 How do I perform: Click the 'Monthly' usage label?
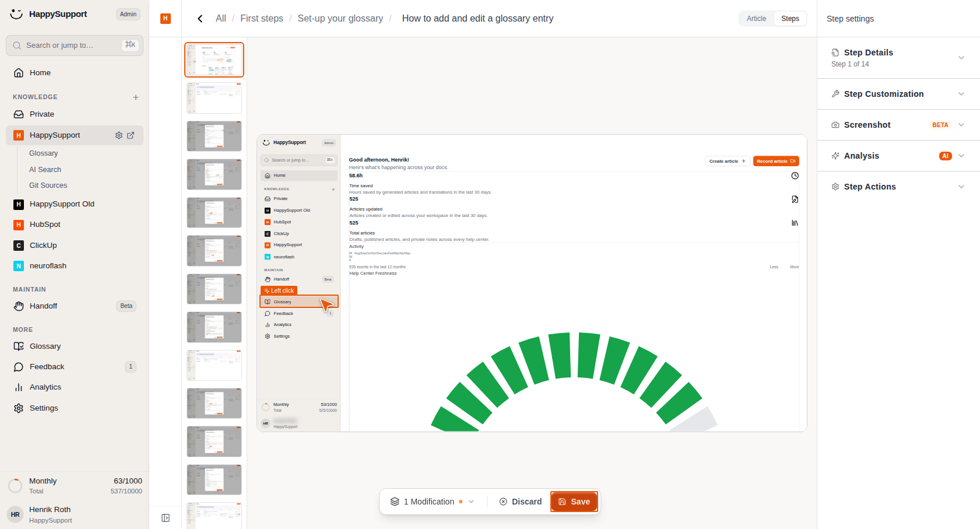point(43,481)
